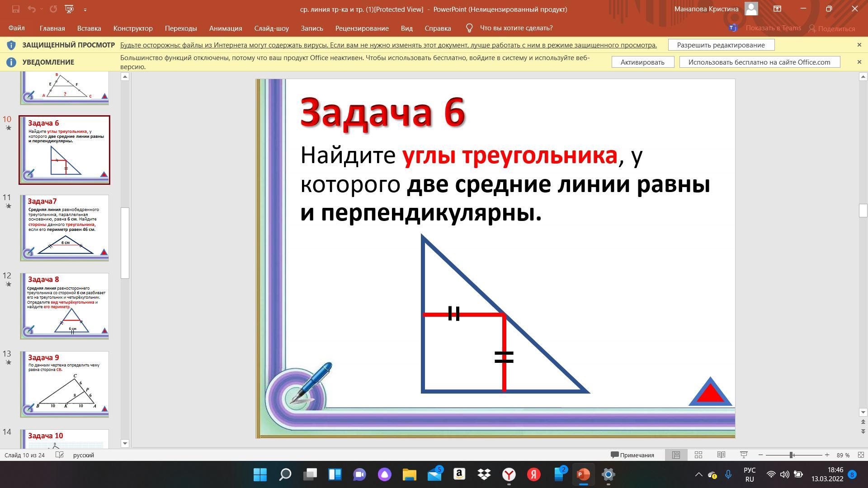Open the Файл menu
Image resolution: width=868 pixels, height=488 pixels.
16,28
